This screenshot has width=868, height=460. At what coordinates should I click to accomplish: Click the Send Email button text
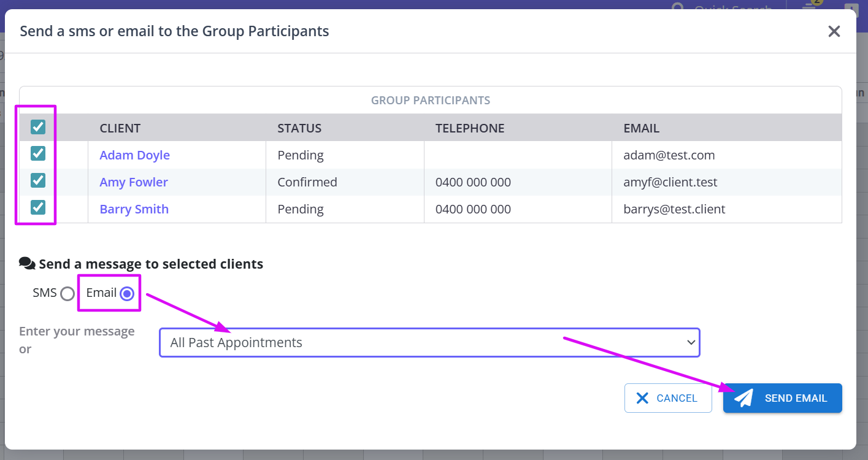click(x=796, y=398)
